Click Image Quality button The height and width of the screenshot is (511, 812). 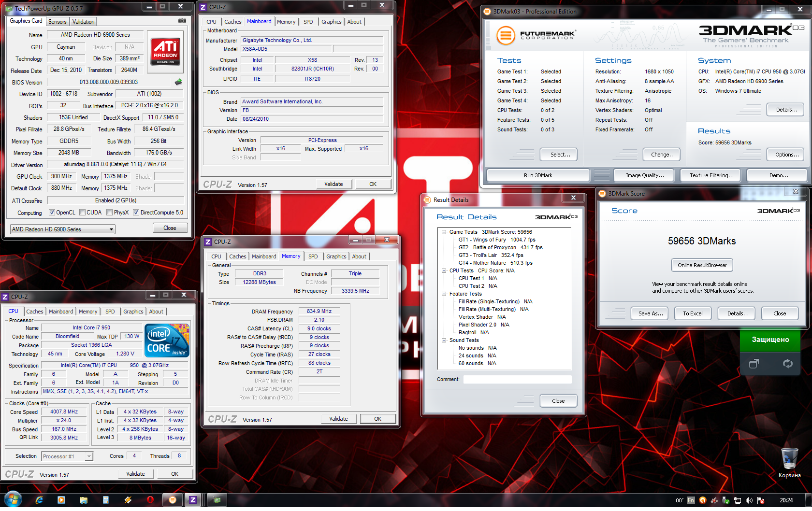click(x=645, y=175)
